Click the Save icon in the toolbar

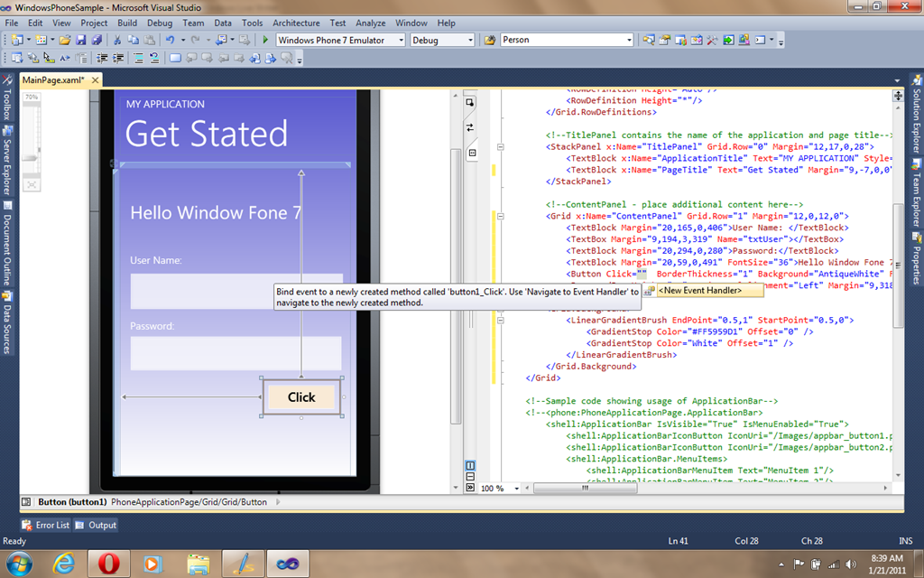(80, 40)
